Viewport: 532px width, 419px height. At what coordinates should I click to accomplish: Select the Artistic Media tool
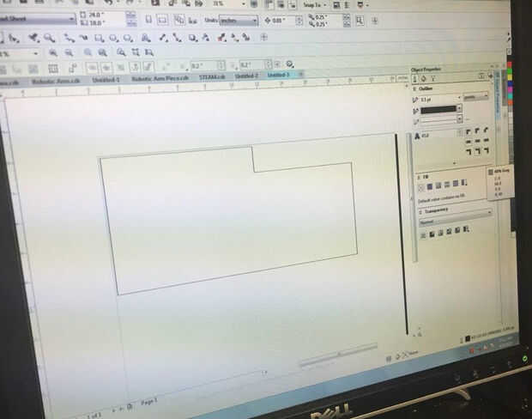(x=83, y=38)
